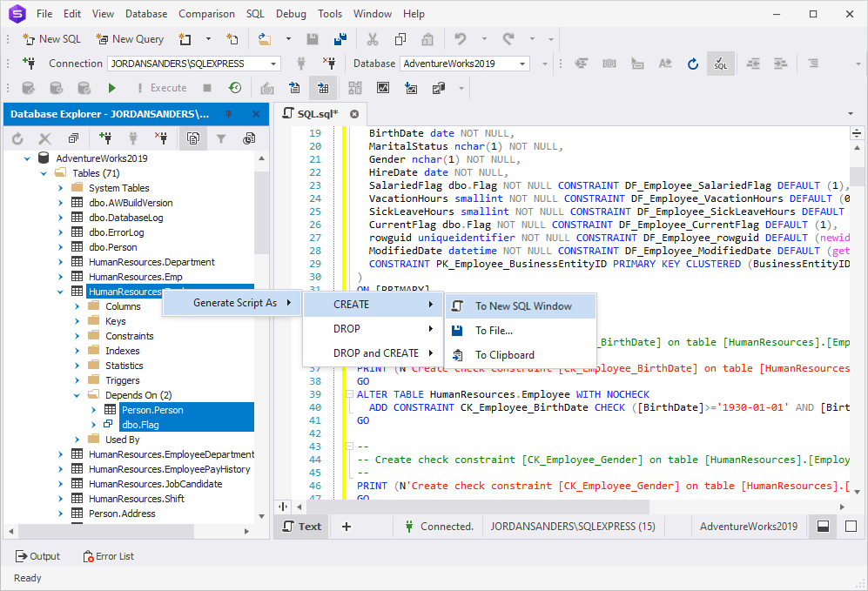The height and width of the screenshot is (591, 868).
Task: Open the Database menu
Action: (146, 14)
